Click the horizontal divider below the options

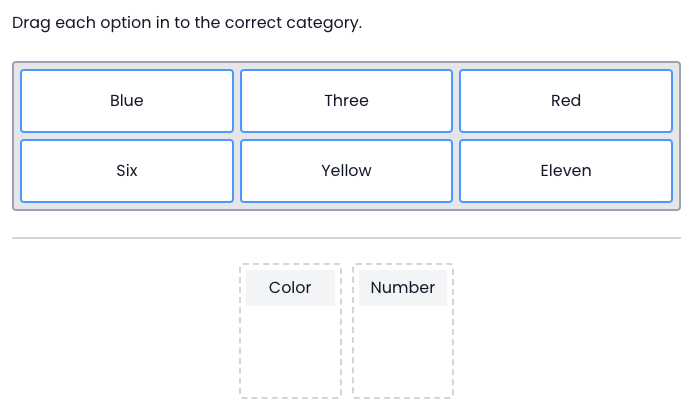(346, 238)
